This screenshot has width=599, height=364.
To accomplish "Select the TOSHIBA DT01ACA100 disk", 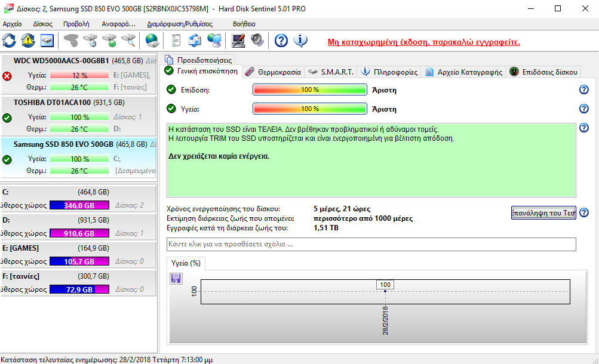I will tap(79, 116).
